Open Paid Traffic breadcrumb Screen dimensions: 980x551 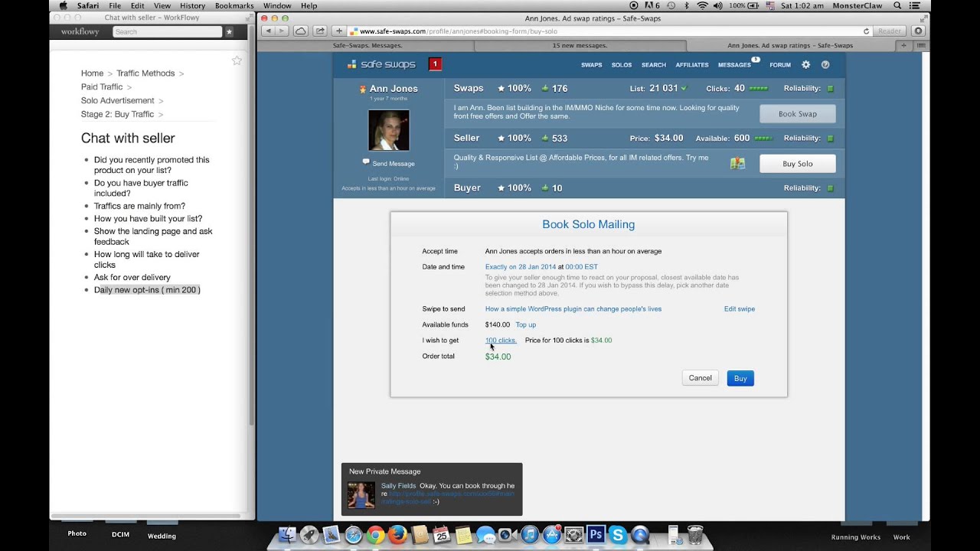[102, 87]
